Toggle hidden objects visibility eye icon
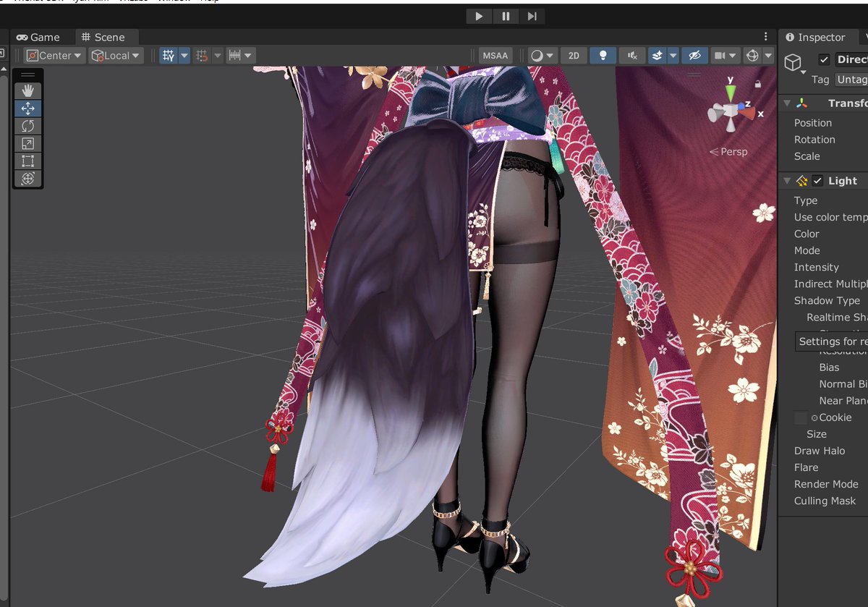Image resolution: width=868 pixels, height=607 pixels. pyautogui.click(x=694, y=56)
